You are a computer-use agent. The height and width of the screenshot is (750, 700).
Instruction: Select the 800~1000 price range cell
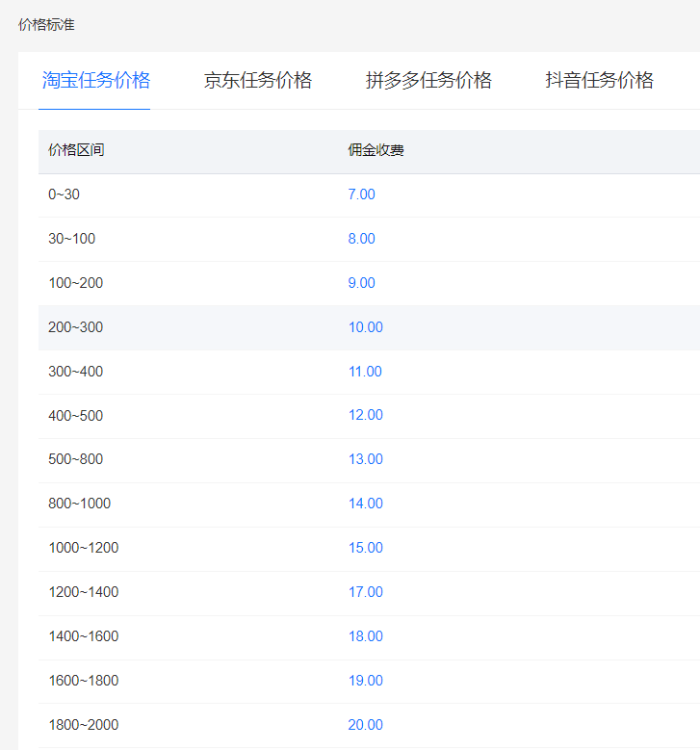[79, 504]
